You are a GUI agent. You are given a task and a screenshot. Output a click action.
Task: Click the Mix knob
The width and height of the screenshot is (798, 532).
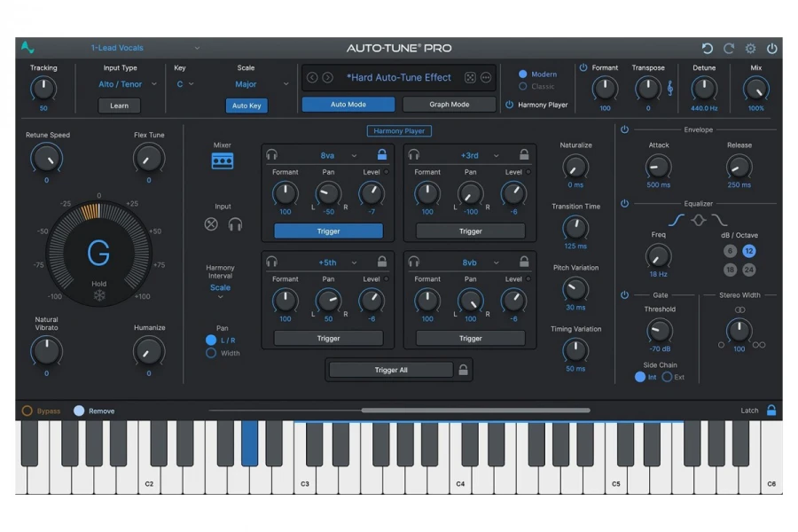[x=755, y=89]
